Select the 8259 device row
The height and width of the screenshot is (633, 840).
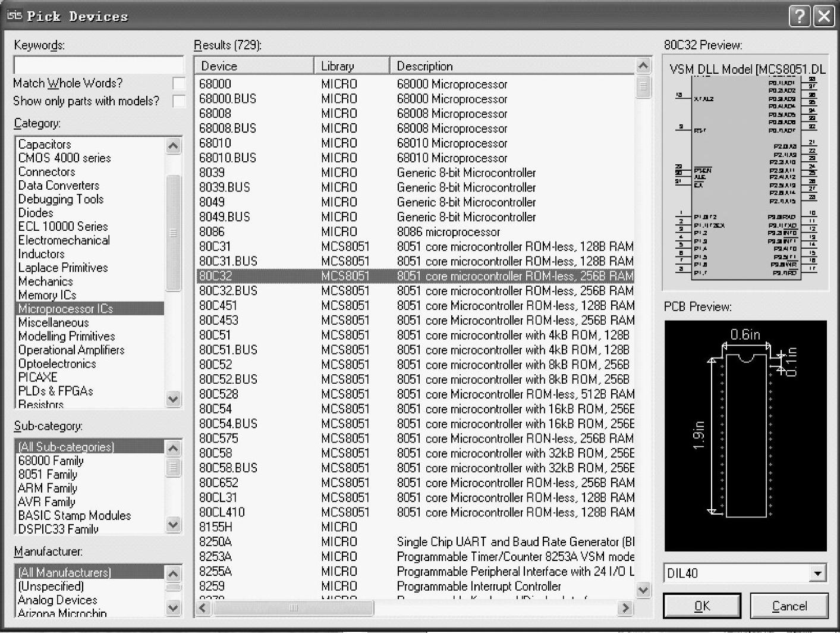416,586
